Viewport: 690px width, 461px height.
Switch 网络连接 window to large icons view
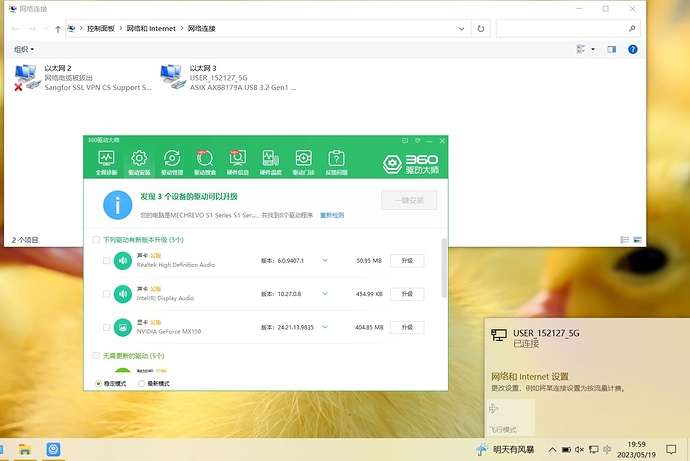pyautogui.click(x=637, y=240)
